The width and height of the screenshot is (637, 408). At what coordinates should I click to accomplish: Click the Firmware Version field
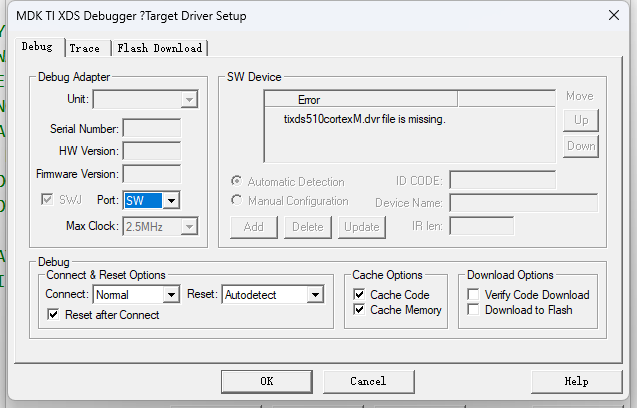pyautogui.click(x=152, y=174)
